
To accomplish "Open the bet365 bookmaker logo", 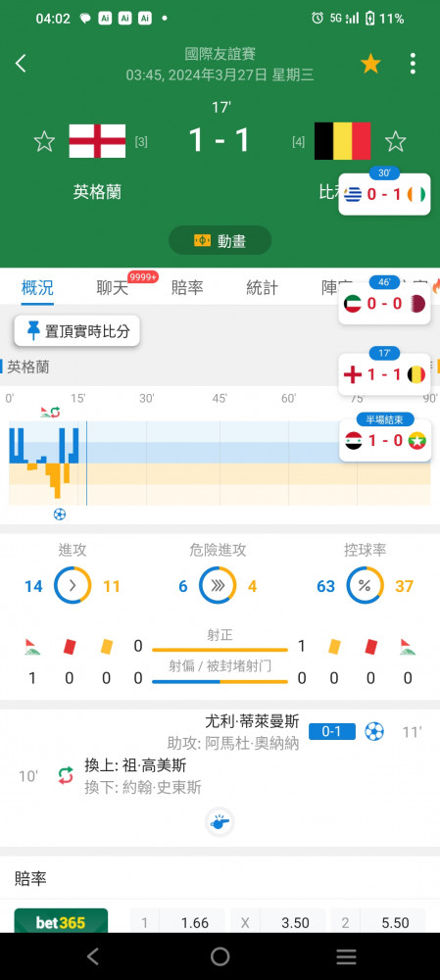I will (61, 921).
